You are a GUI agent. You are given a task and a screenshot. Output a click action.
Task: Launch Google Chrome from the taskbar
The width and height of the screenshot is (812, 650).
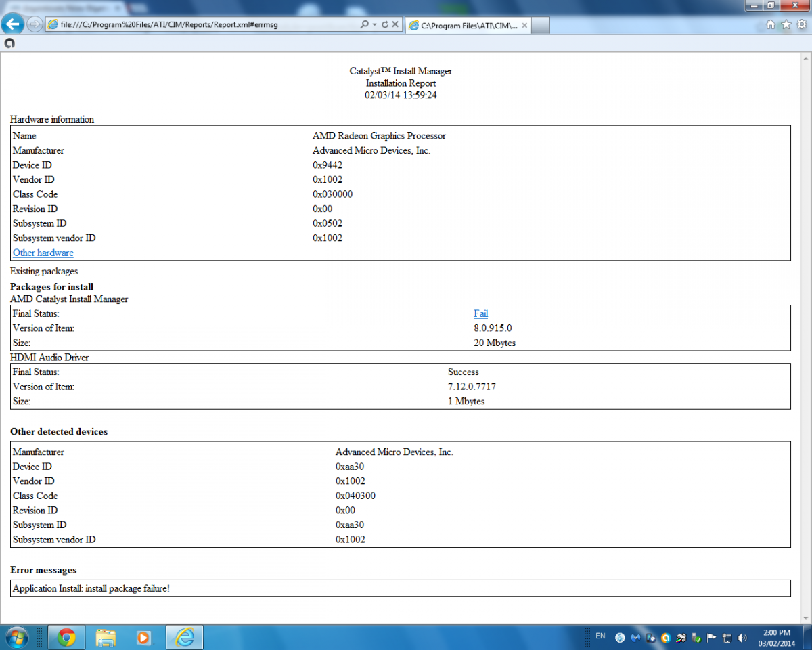(66, 637)
